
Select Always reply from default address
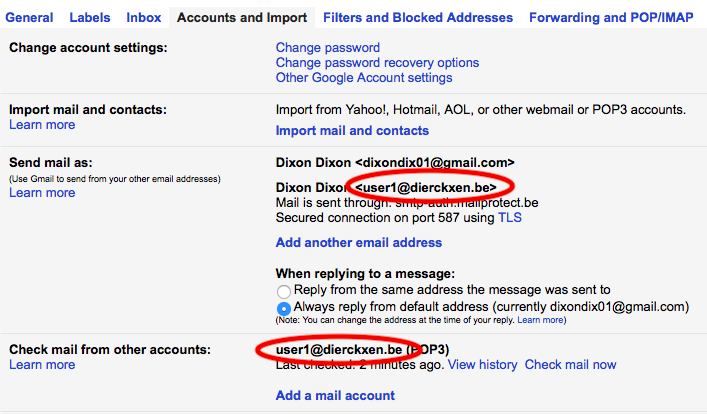pyautogui.click(x=284, y=308)
